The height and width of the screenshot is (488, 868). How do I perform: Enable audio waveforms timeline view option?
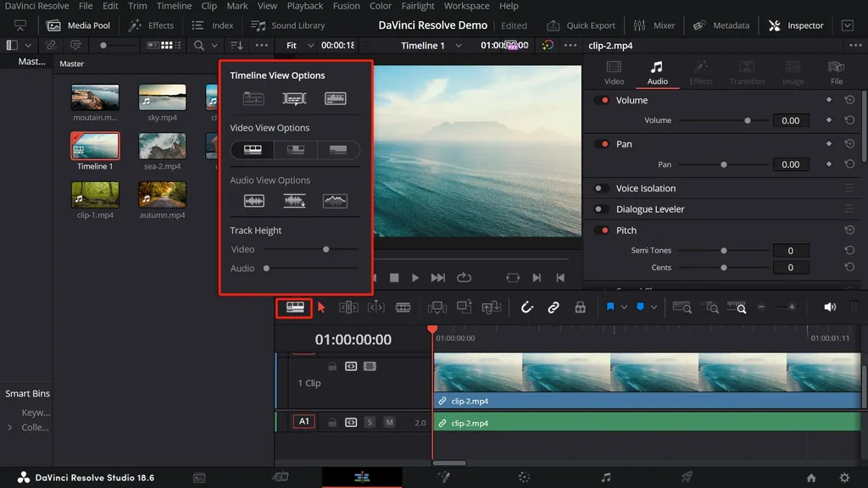335,98
